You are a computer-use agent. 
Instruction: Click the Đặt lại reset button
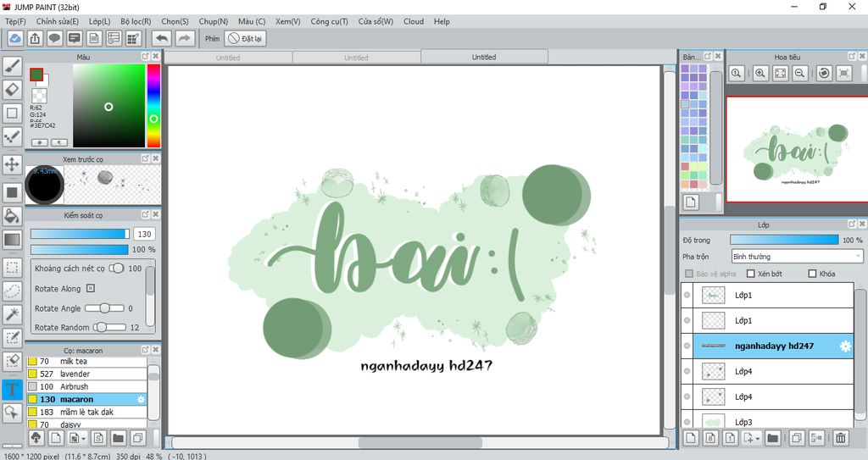[x=245, y=38]
